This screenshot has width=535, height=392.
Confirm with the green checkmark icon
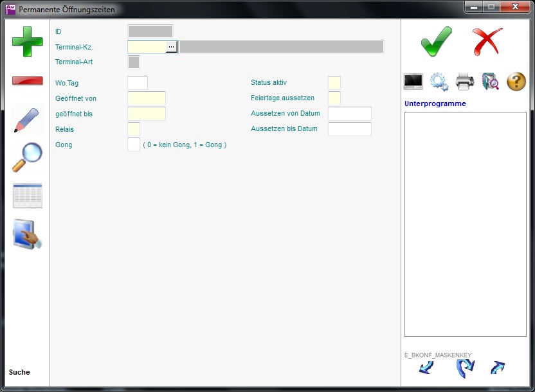[437, 42]
